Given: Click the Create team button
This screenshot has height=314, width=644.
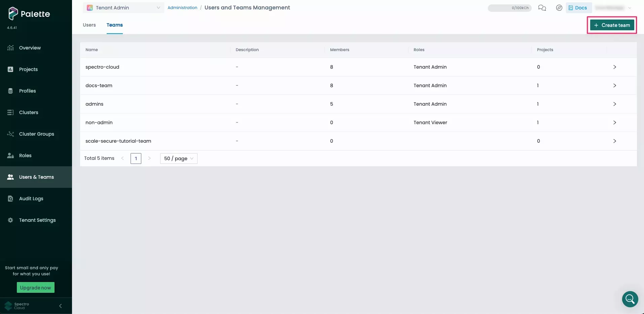Looking at the screenshot, I should coord(612,25).
